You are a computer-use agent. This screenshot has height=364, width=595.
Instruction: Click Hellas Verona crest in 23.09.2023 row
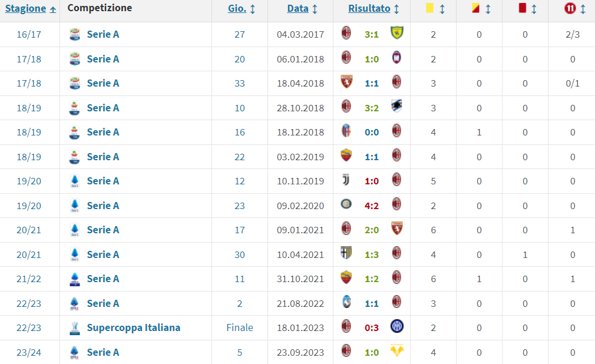tap(397, 350)
